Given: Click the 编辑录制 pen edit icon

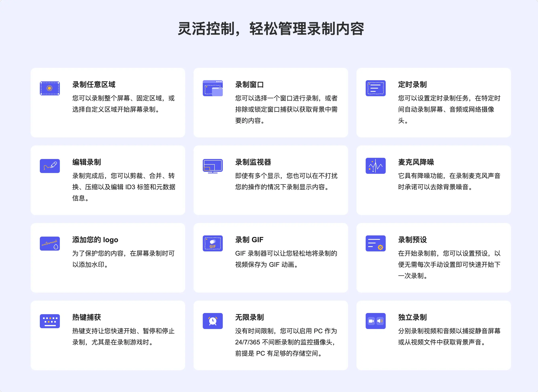Looking at the screenshot, I should click(x=50, y=166).
